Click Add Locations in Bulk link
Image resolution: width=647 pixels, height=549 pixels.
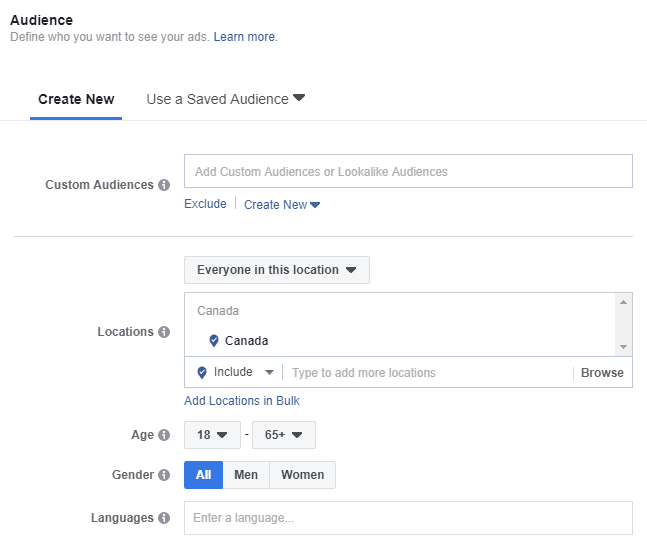tap(242, 401)
